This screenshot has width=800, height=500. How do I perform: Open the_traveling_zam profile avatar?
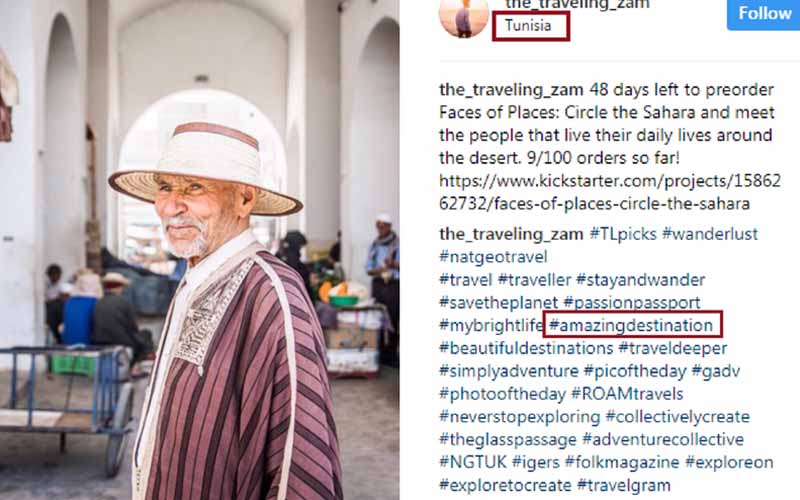point(463,14)
